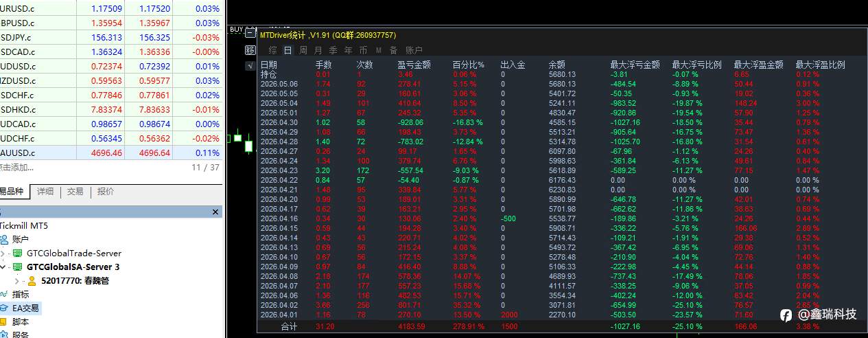Select the 周 weekly statistics tab
The height and width of the screenshot is (338, 868).
point(303,50)
